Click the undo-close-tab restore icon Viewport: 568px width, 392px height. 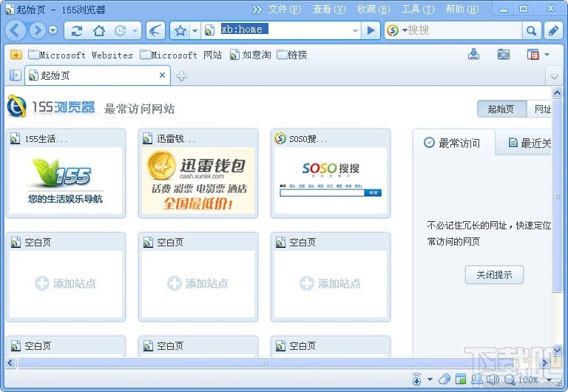[x=120, y=31]
